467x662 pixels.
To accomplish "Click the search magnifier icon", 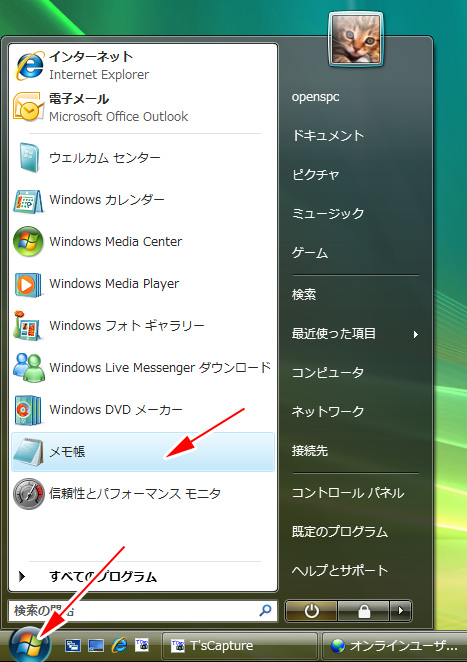I will point(266,610).
